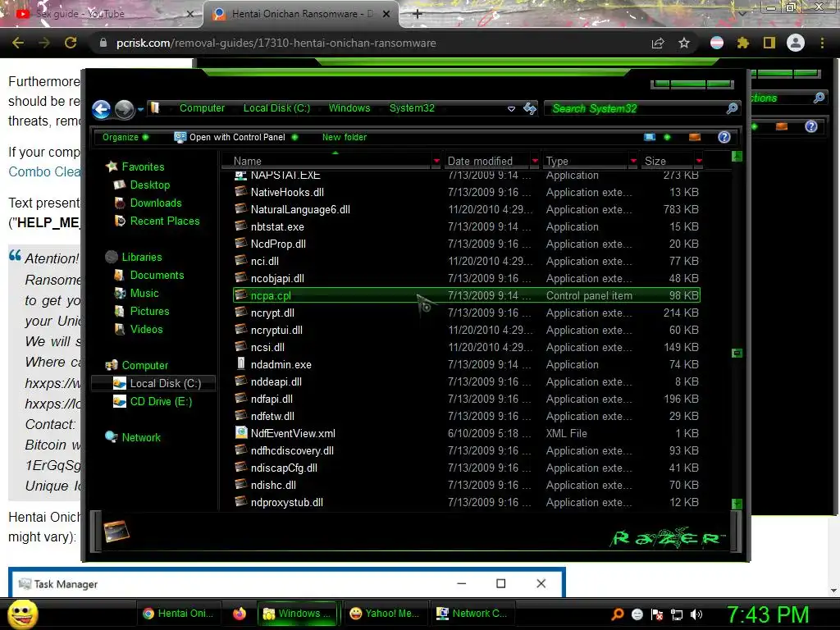Click the Windows Explorer taskbar button

pyautogui.click(x=297, y=614)
